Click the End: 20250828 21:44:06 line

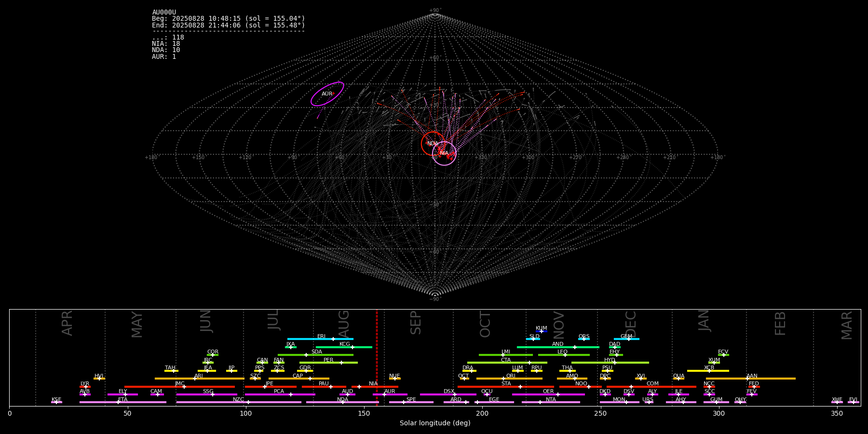click(x=229, y=25)
